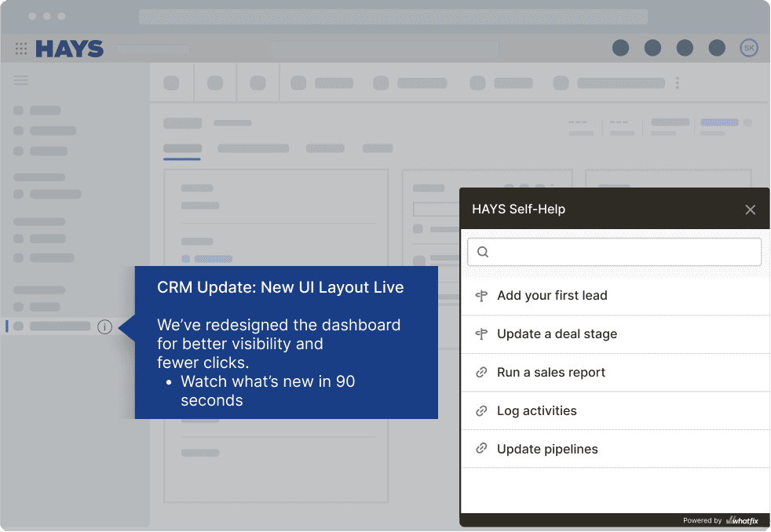
Task: Click the HAYS header search bar
Action: click(385, 49)
